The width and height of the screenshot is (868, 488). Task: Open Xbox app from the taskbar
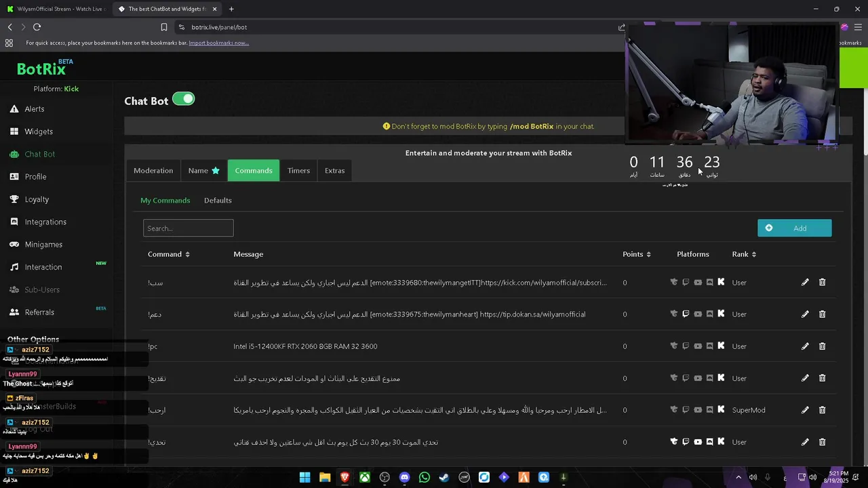[x=365, y=477]
